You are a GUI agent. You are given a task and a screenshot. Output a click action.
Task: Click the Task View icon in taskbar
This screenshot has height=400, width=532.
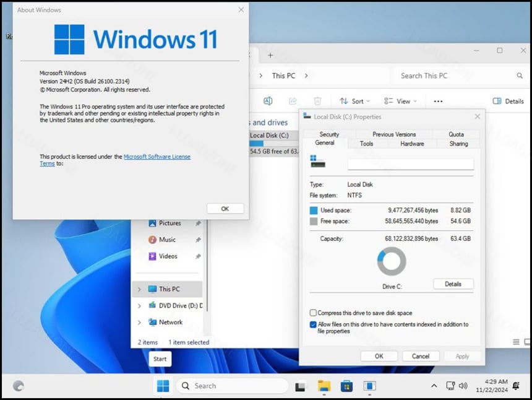[300, 386]
